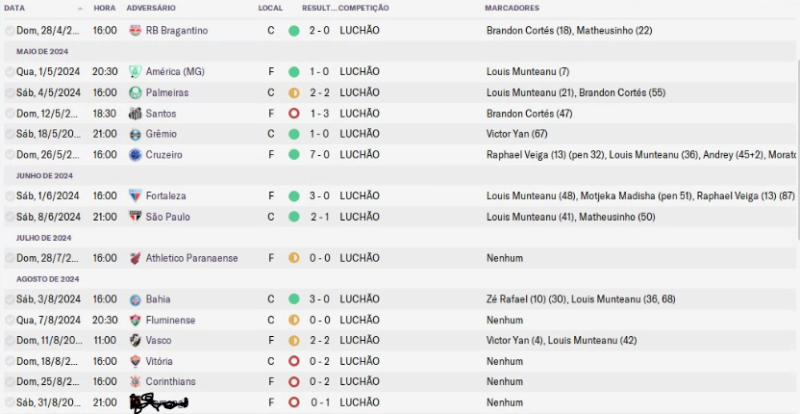Image resolution: width=800 pixels, height=414 pixels.
Task: Toggle selection circle for the 3/8/2024 match
Action: point(10,299)
